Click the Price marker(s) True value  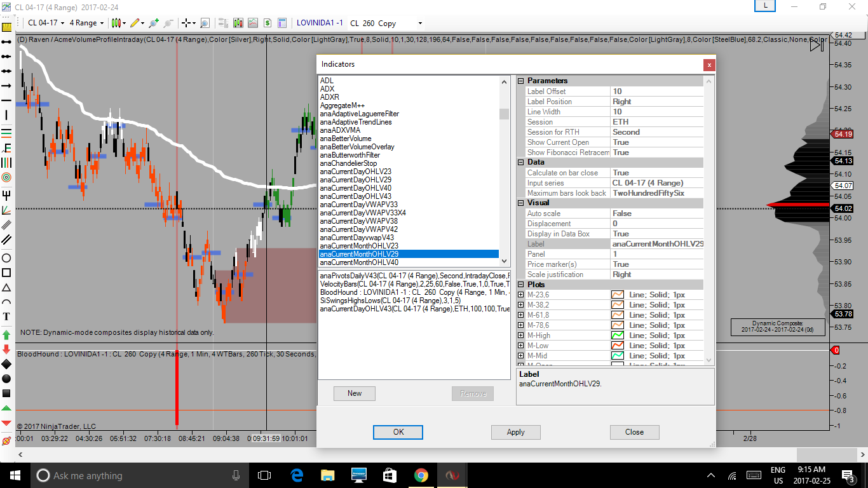[657, 264]
